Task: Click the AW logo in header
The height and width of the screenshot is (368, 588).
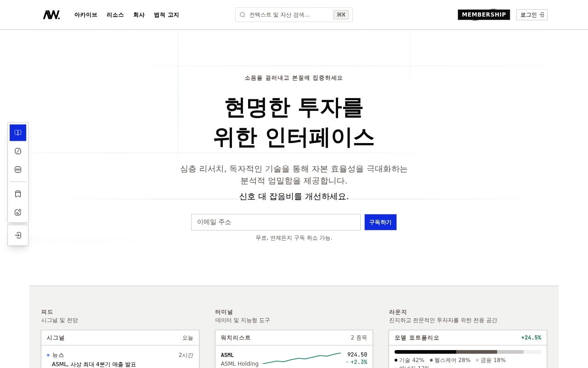Action: 51,15
